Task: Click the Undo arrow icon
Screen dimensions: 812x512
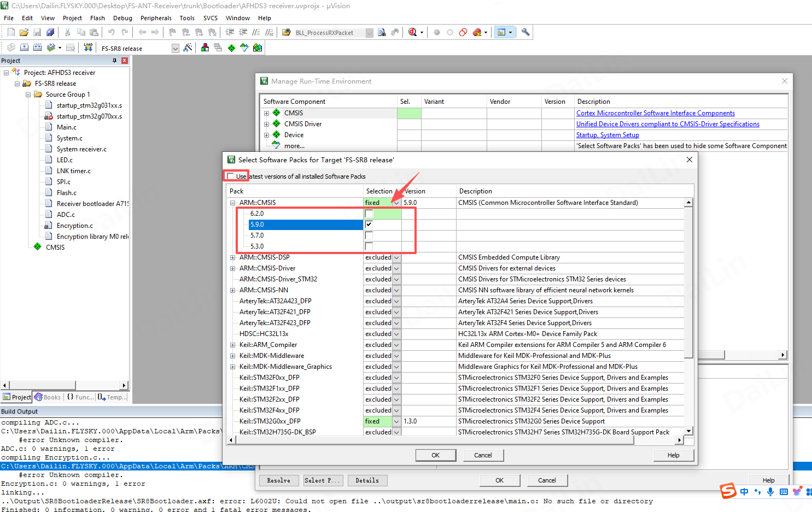Action: [x=112, y=32]
